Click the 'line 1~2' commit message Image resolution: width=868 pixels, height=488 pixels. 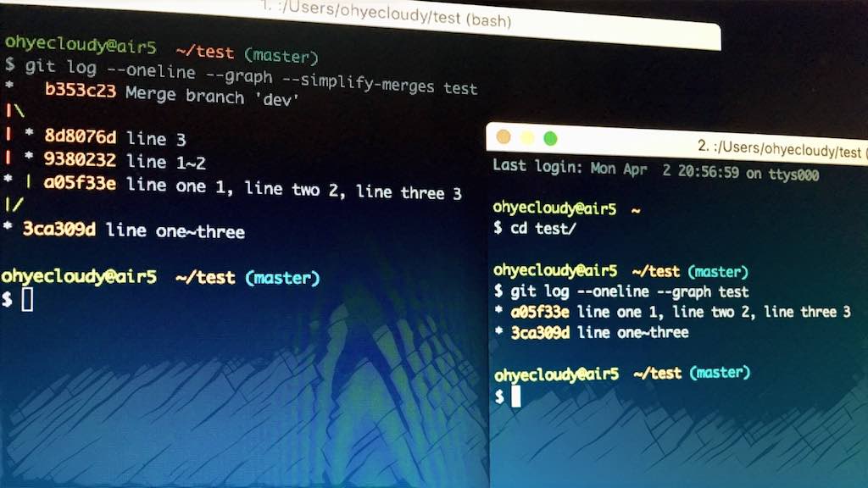click(166, 162)
